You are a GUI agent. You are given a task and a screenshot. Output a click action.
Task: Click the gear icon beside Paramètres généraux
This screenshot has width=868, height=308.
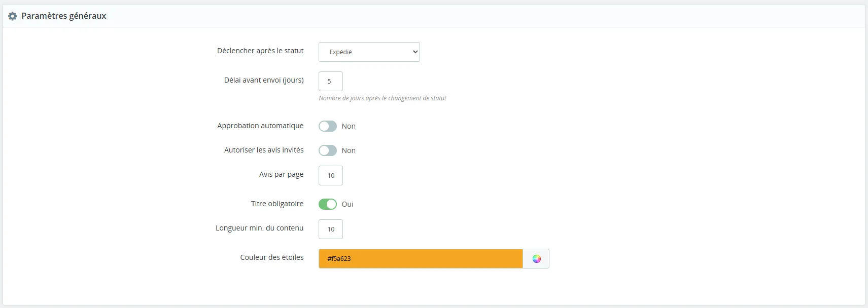(x=13, y=16)
